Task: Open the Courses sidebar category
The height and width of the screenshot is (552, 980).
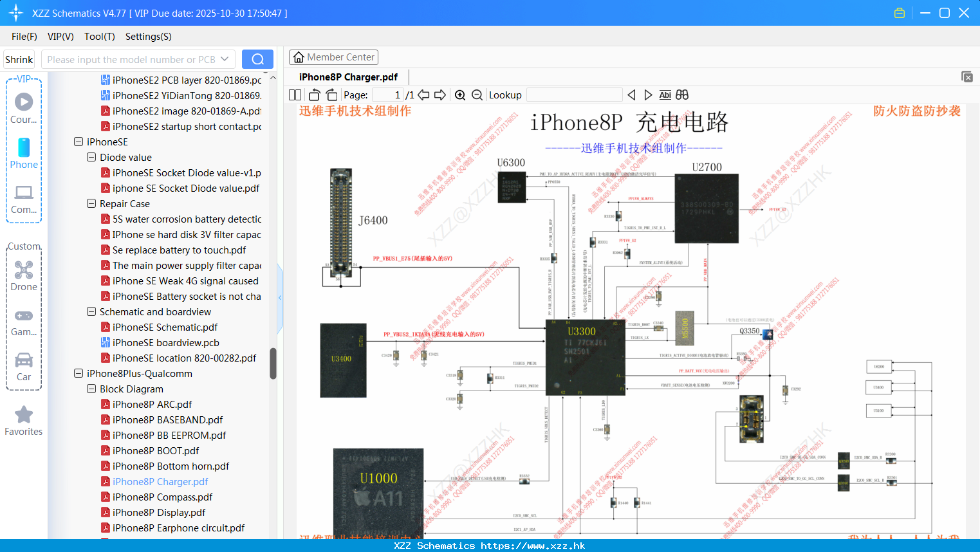Action: 24,108
